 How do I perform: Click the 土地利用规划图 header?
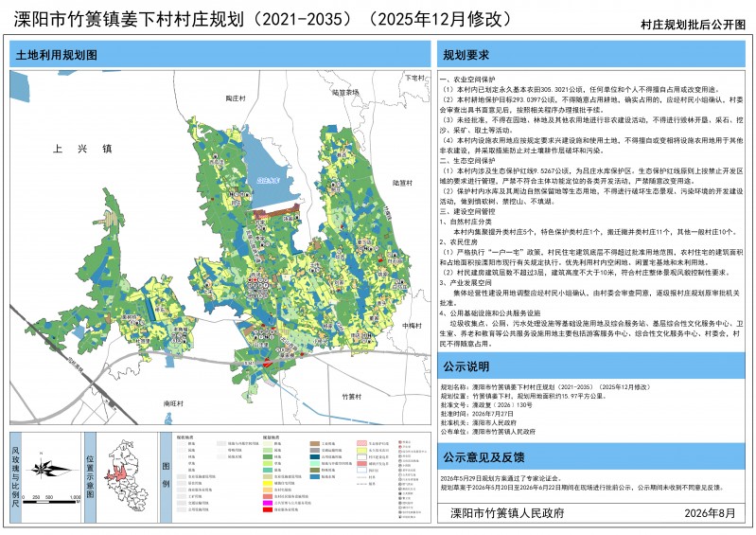[57, 55]
